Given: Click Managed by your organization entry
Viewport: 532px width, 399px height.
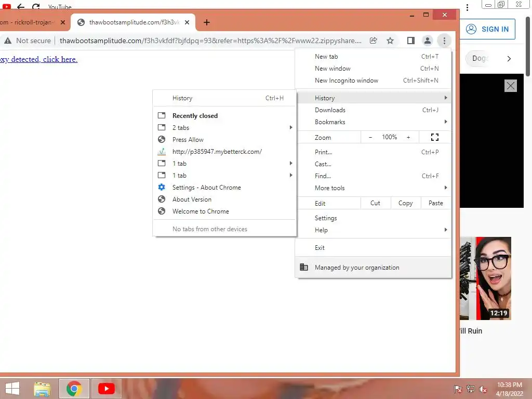Looking at the screenshot, I should tap(373, 268).
